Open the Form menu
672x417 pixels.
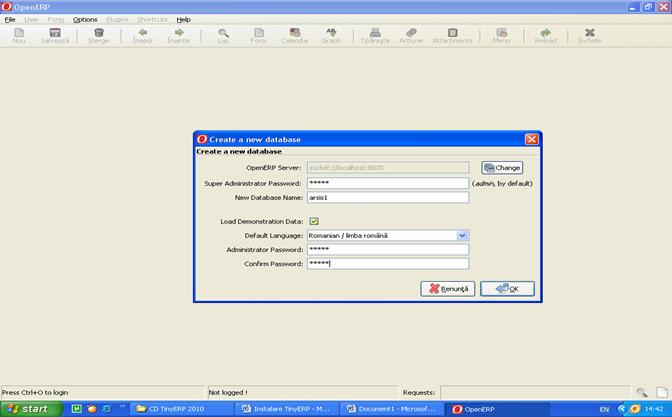[x=56, y=20]
